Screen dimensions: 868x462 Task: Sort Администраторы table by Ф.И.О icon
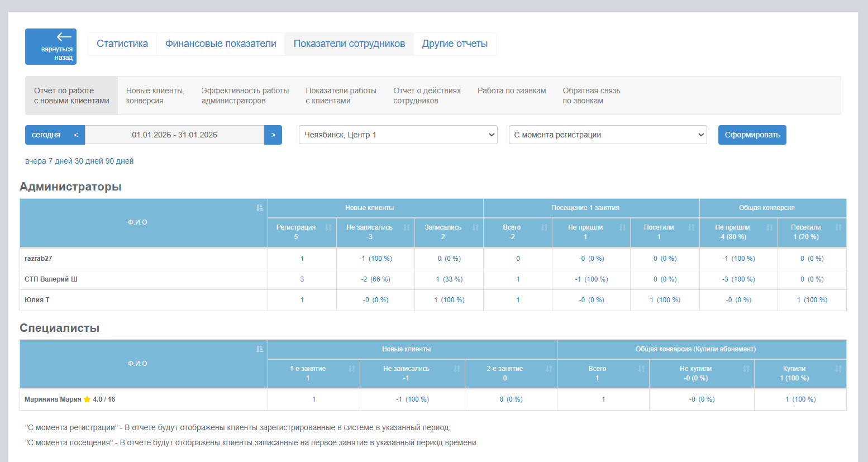[260, 208]
